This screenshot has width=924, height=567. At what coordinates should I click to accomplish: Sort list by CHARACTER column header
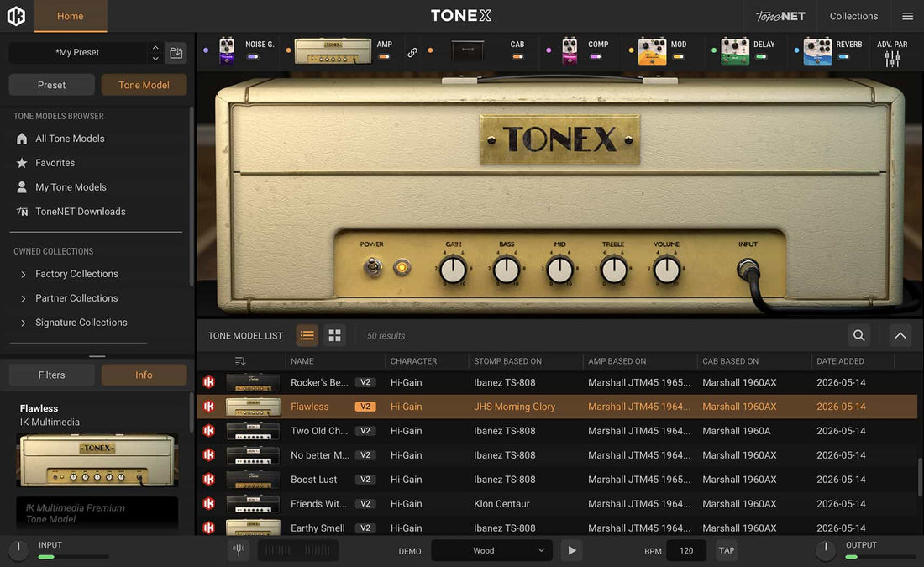click(x=413, y=360)
